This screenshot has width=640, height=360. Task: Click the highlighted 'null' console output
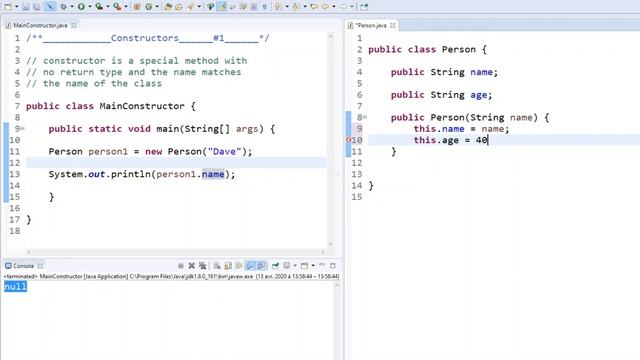(16, 287)
